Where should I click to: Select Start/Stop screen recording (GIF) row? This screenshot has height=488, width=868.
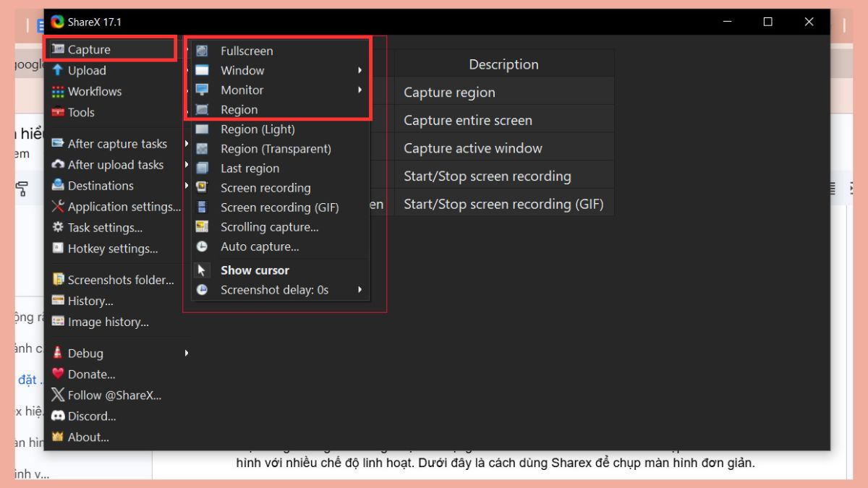(504, 204)
